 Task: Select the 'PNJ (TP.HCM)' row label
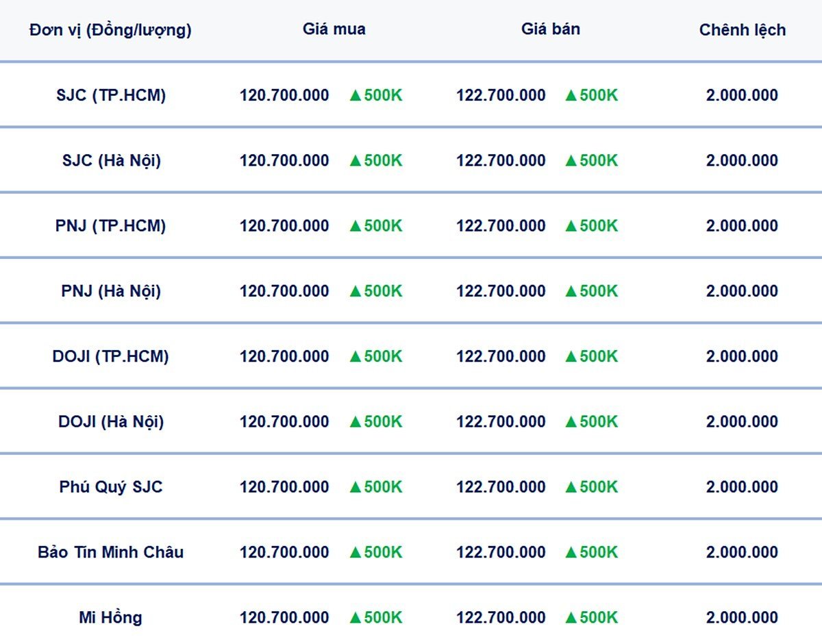tap(111, 225)
